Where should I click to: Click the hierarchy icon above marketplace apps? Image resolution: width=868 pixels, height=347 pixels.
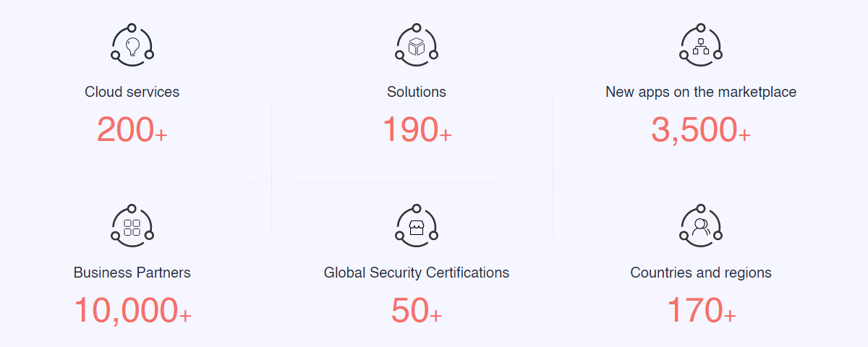click(701, 46)
